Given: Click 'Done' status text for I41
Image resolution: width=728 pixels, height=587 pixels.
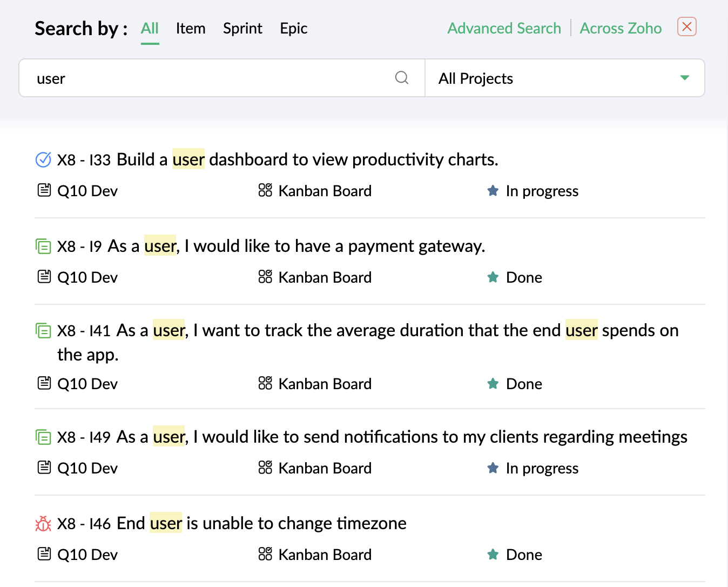Looking at the screenshot, I should tap(524, 384).
